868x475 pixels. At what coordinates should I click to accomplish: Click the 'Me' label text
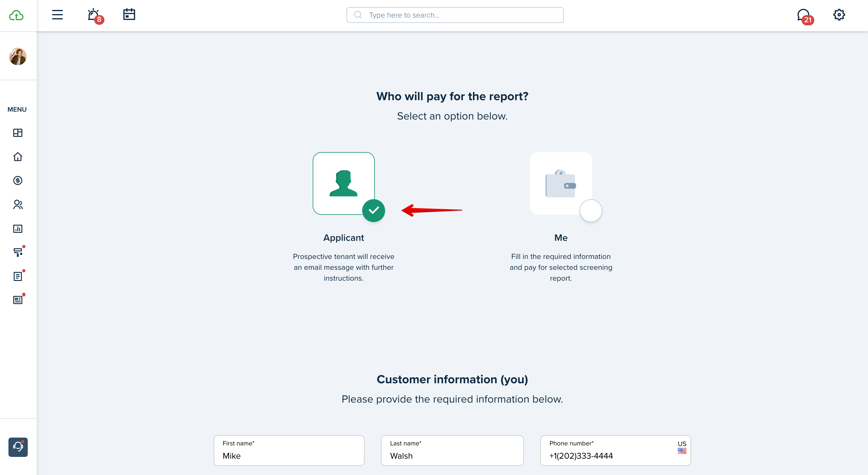[561, 238]
